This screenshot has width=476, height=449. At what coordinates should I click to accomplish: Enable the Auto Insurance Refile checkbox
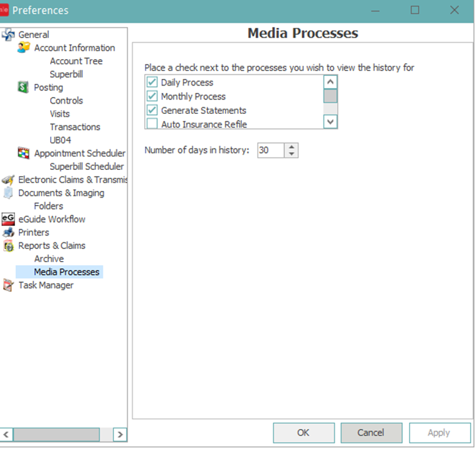pos(152,124)
